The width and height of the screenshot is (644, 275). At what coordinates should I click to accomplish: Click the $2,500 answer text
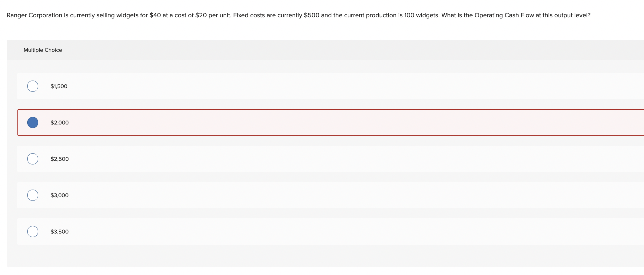click(x=59, y=159)
